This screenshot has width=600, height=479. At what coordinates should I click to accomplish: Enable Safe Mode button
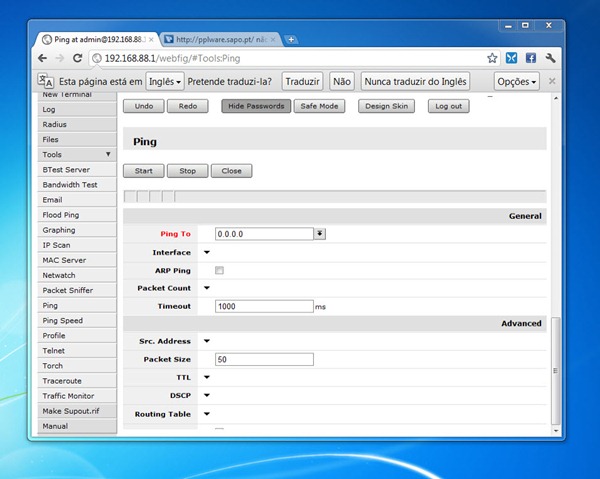point(319,106)
